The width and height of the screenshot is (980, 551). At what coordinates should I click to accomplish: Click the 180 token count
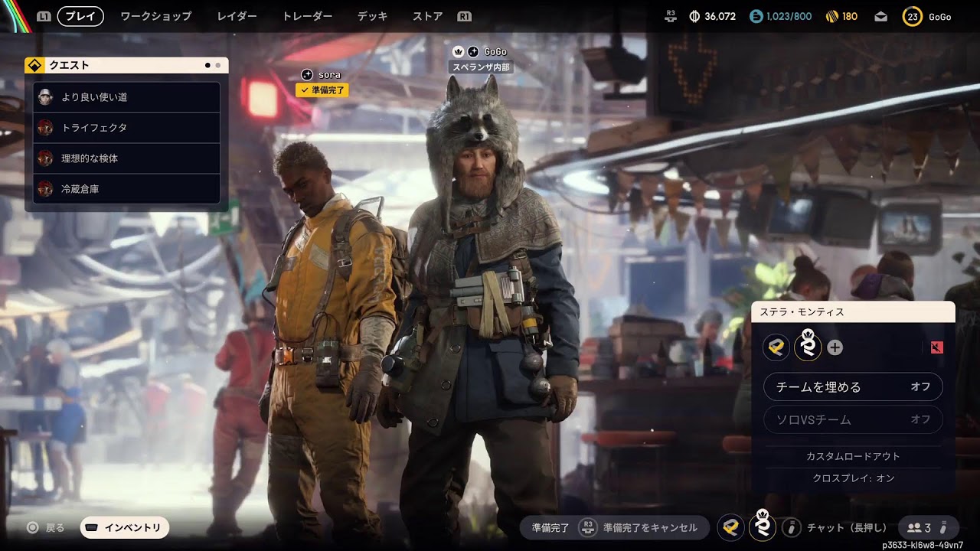850,16
